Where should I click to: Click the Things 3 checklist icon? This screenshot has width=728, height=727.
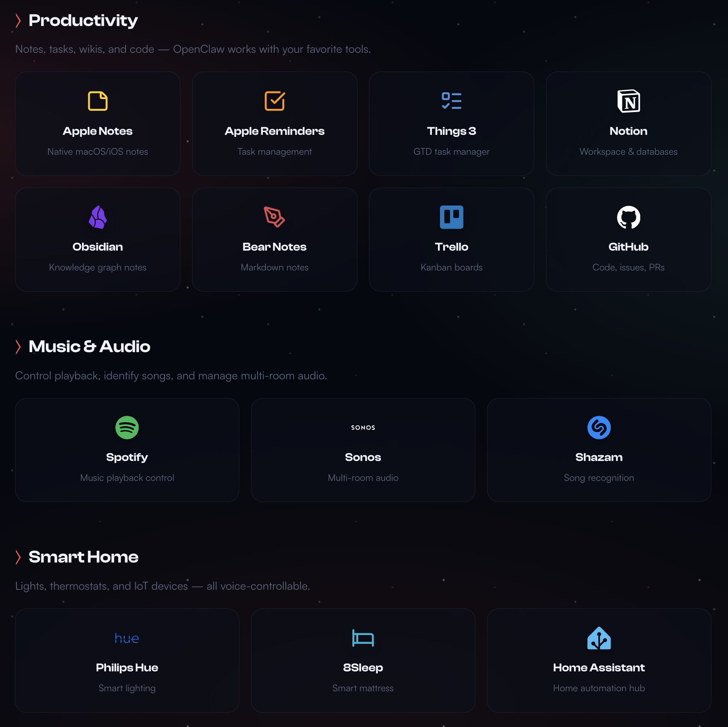tap(451, 101)
